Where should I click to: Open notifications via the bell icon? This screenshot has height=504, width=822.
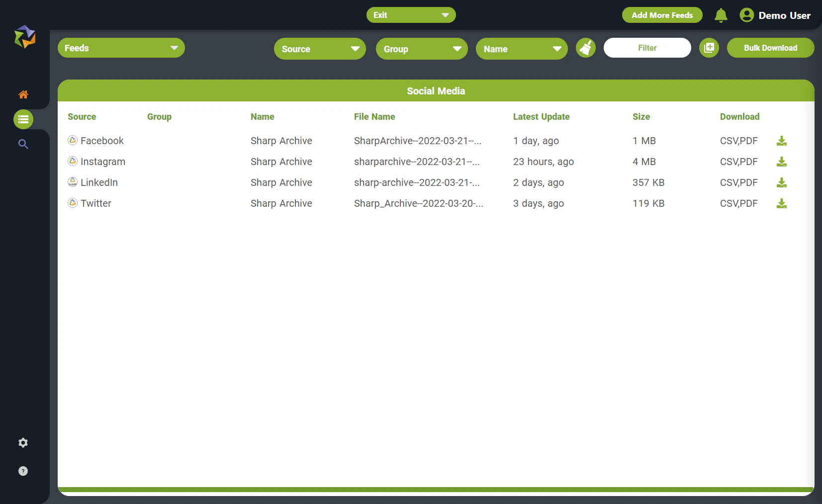point(721,15)
